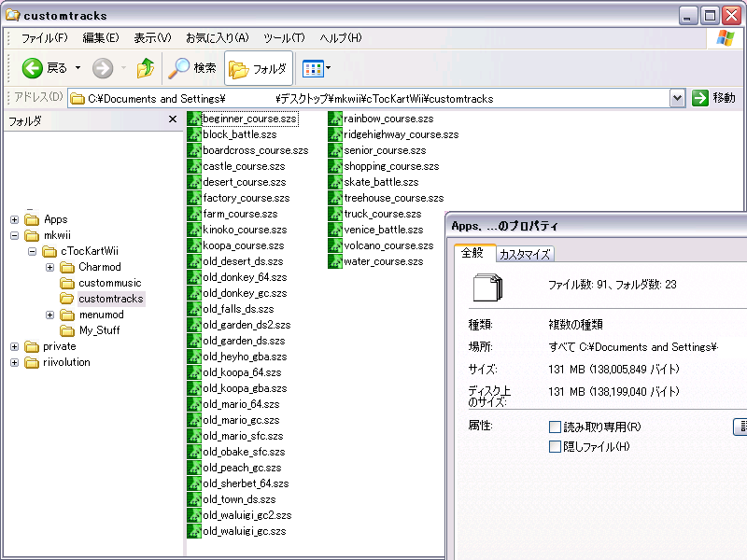Select the old_heyho_gba.szs file icon
Viewport: 747px width, 560px height.
[x=194, y=357]
